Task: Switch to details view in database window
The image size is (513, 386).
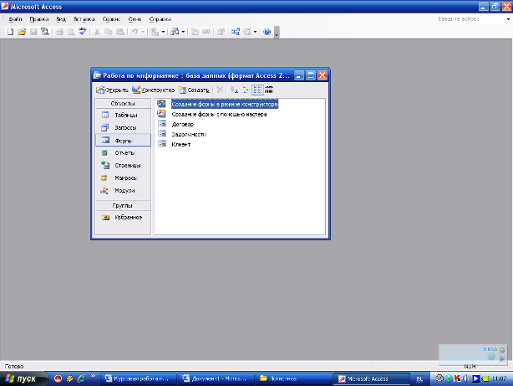Action: tap(269, 90)
